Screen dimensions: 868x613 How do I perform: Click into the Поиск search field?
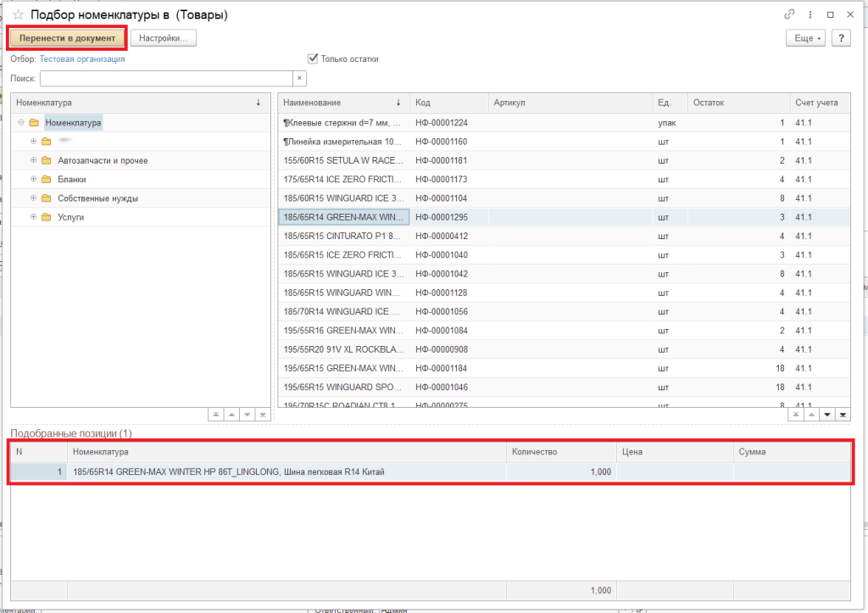pyautogui.click(x=166, y=78)
